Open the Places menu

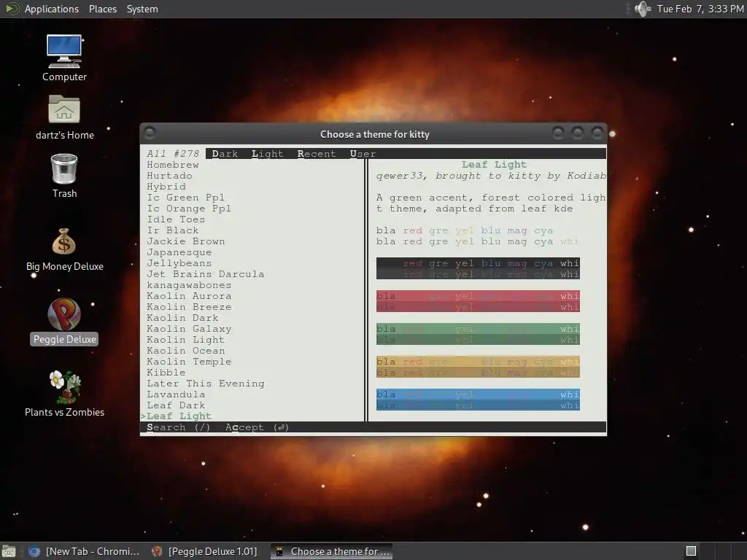pos(102,9)
